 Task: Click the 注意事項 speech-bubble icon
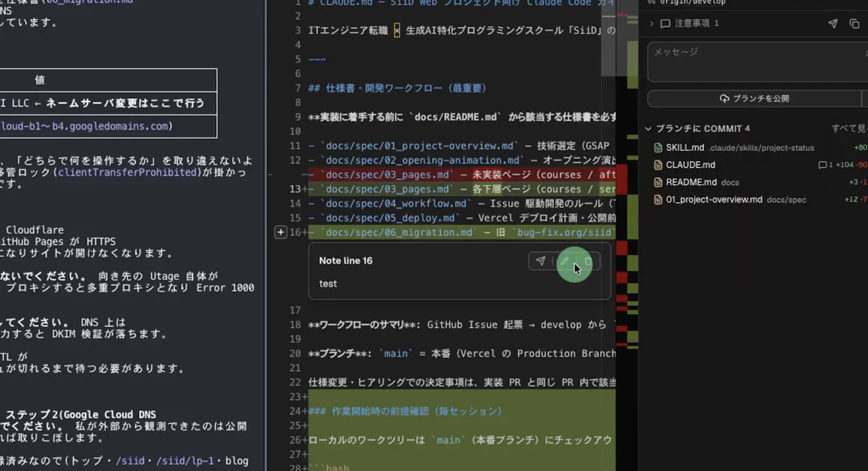pyautogui.click(x=665, y=23)
